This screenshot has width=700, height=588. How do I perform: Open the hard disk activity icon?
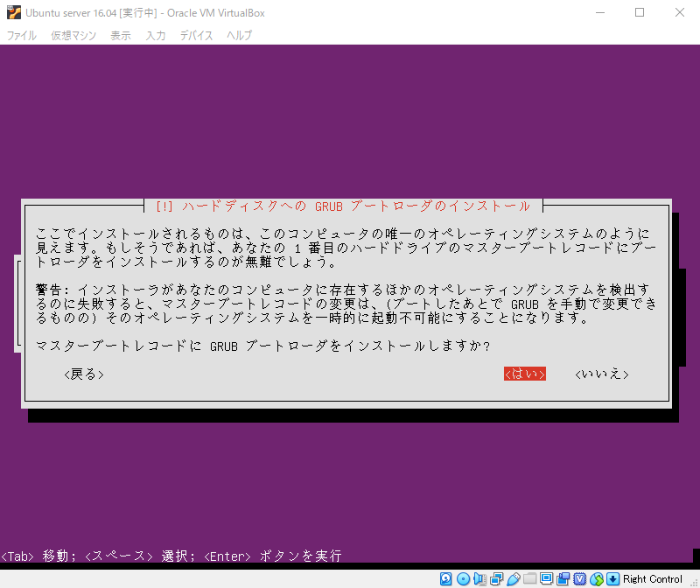pos(445,578)
